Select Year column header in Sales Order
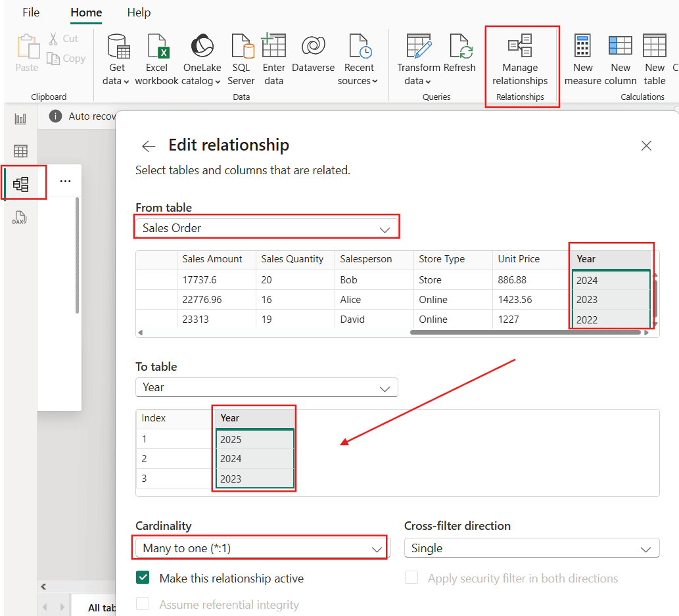Screen dimensions: 679x616 coord(611,259)
